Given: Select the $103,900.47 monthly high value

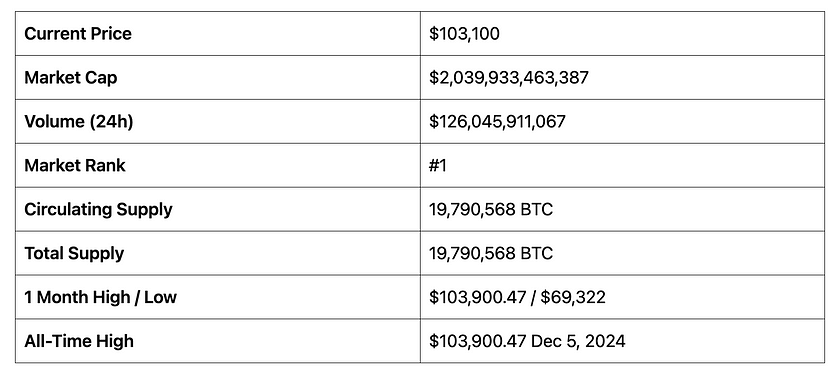Looking at the screenshot, I should 477,297.
